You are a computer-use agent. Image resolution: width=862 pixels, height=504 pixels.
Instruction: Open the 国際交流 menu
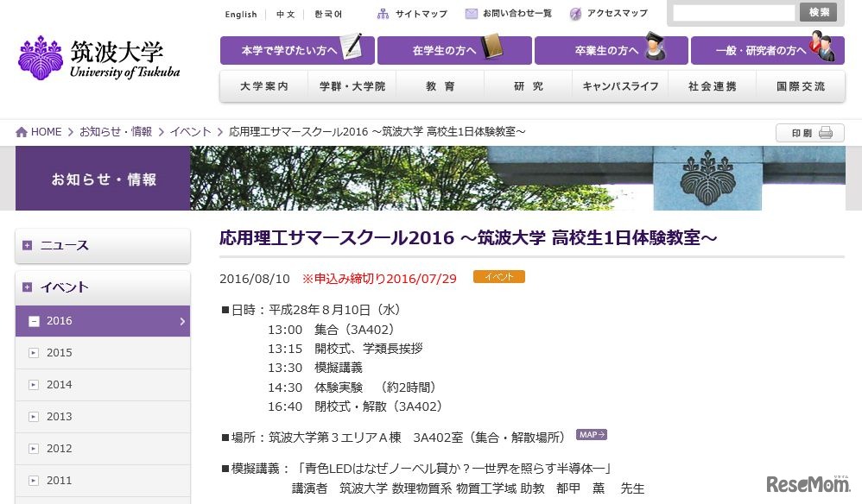pos(801,86)
